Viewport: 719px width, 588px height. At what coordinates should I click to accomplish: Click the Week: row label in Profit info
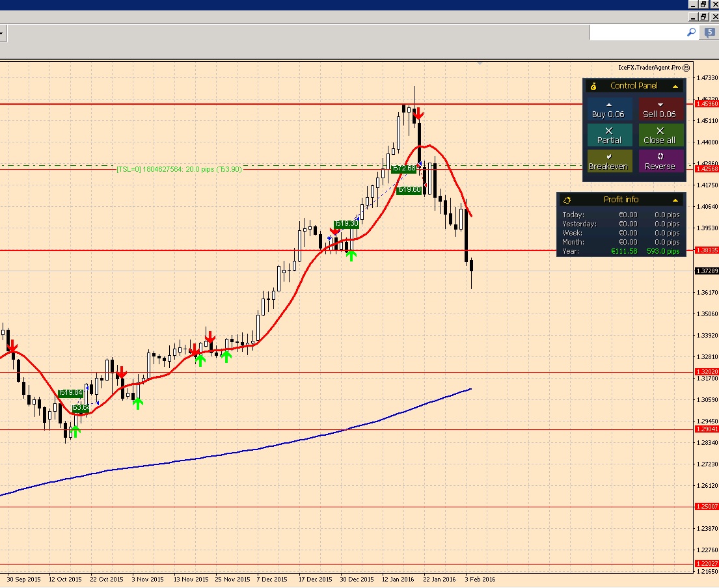[x=572, y=233]
